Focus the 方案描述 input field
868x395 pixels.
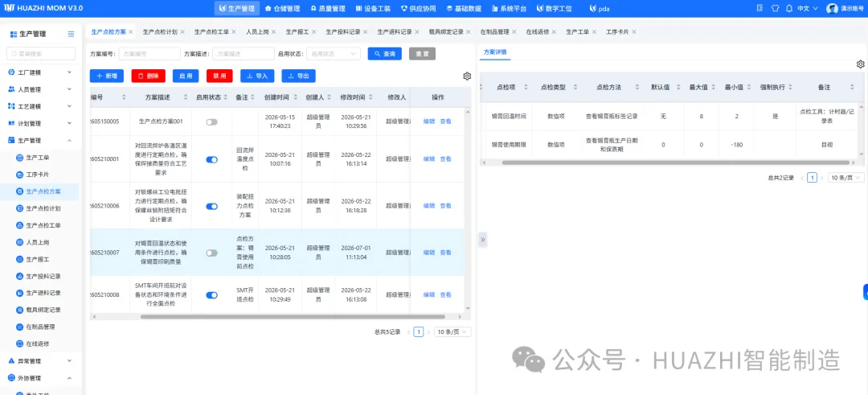click(244, 54)
